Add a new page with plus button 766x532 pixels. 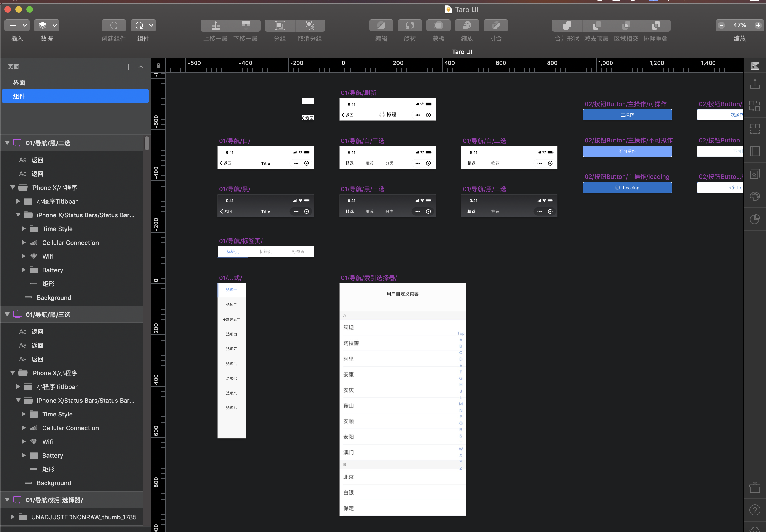[129, 67]
